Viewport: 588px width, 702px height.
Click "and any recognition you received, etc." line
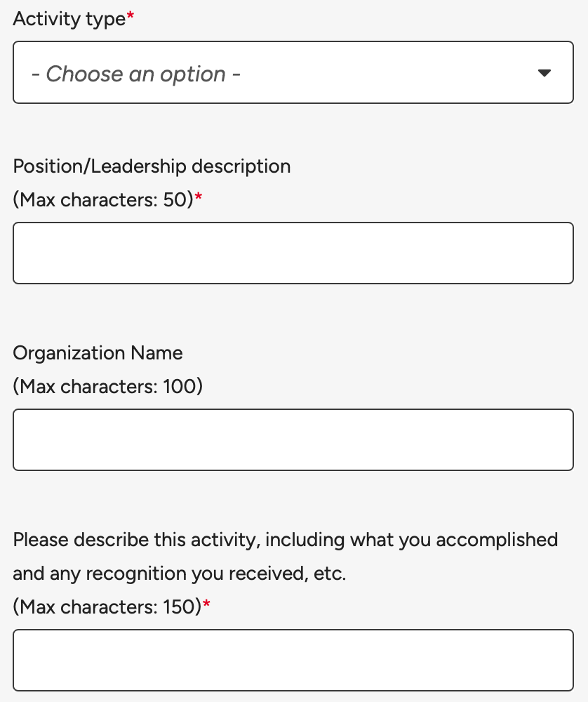coord(180,574)
